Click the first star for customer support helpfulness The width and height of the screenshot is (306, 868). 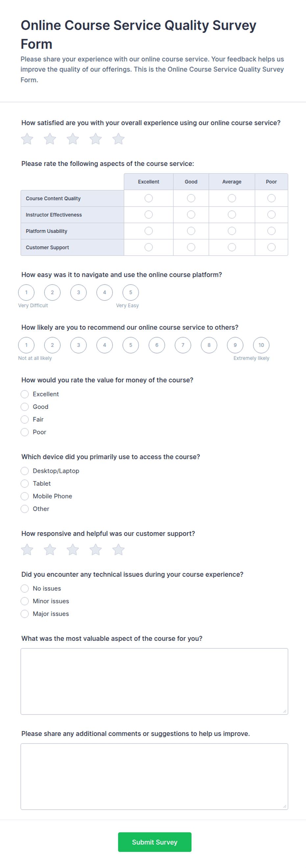click(x=27, y=550)
